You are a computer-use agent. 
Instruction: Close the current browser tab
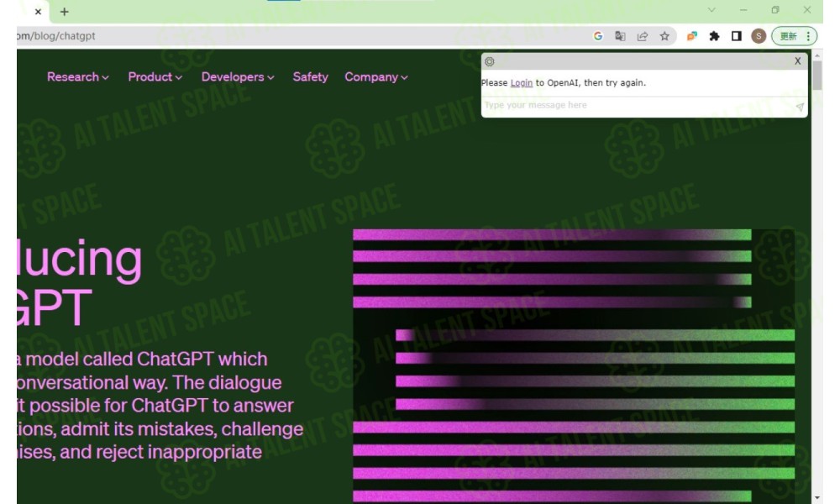click(38, 11)
